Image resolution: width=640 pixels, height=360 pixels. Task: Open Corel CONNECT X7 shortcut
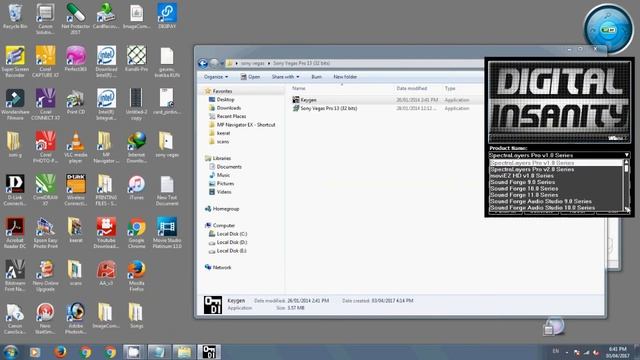tap(45, 104)
